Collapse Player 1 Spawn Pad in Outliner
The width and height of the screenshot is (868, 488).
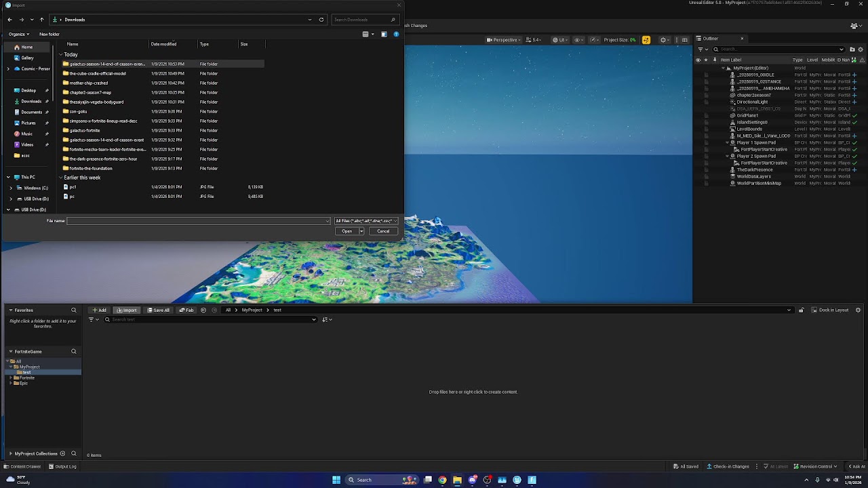(x=728, y=143)
